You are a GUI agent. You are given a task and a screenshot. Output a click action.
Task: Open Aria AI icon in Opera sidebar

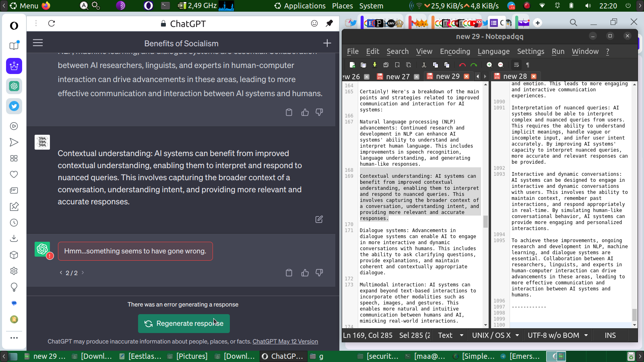pyautogui.click(x=14, y=66)
